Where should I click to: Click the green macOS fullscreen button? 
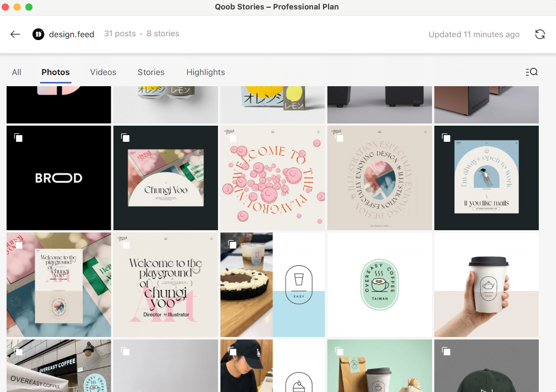click(x=29, y=7)
